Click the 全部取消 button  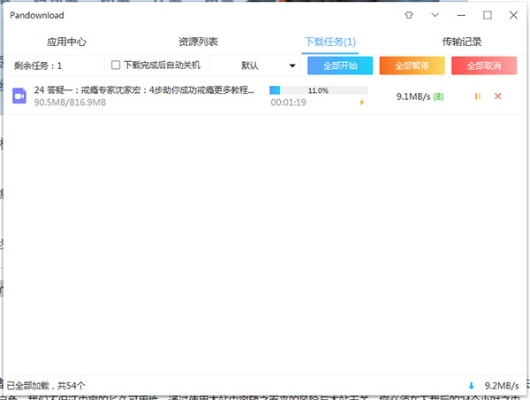pyautogui.click(x=484, y=66)
